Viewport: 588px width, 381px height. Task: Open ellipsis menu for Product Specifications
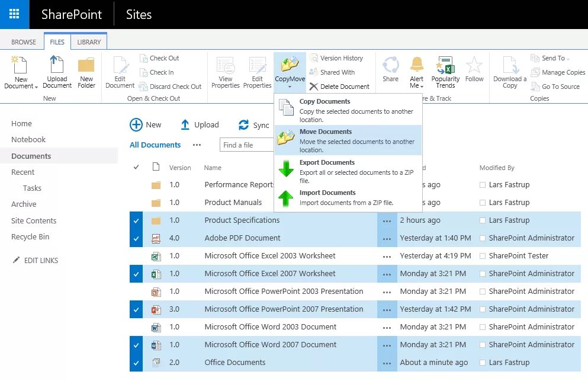[x=387, y=220]
